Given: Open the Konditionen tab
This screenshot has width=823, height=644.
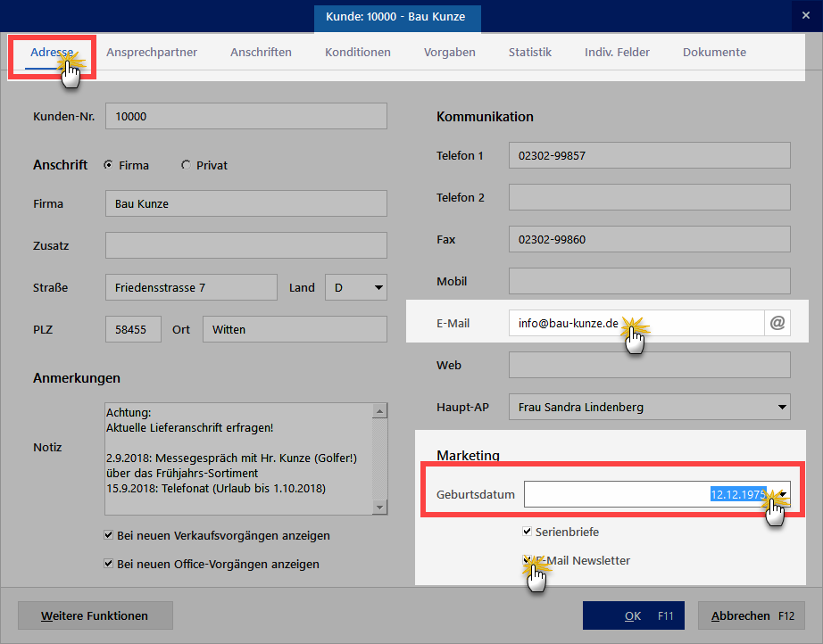Looking at the screenshot, I should pyautogui.click(x=357, y=52).
